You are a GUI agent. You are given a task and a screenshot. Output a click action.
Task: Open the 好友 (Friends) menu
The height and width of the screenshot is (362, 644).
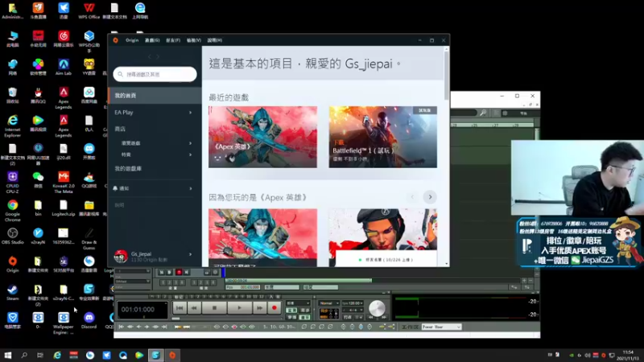[173, 40]
